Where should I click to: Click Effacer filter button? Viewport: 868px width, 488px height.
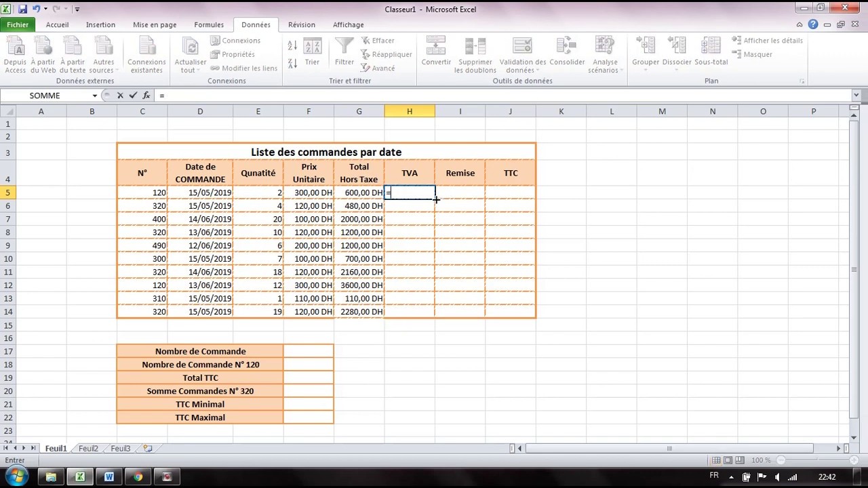point(378,41)
